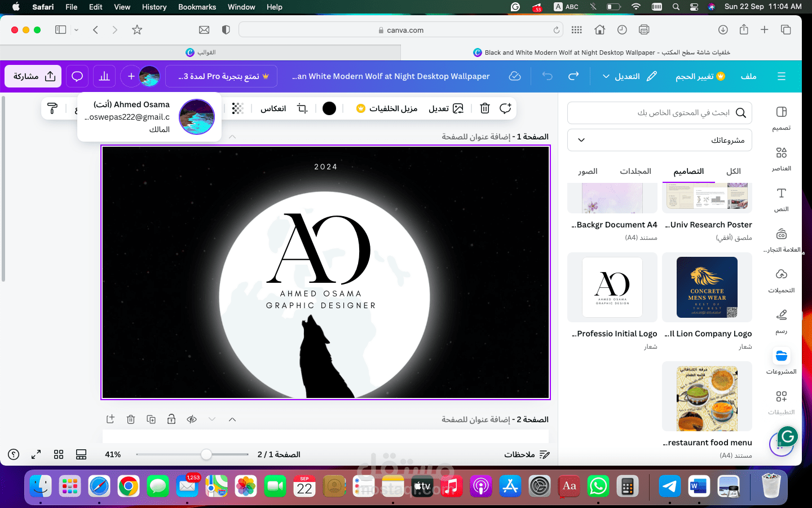Click the design title in header
812x508 pixels.
click(x=391, y=76)
